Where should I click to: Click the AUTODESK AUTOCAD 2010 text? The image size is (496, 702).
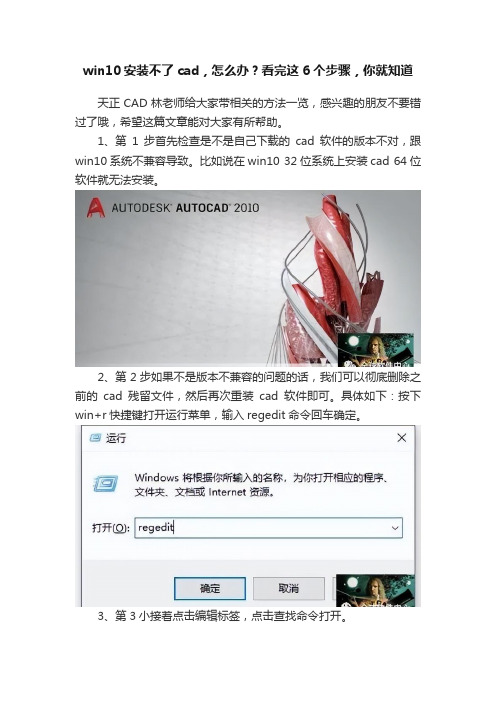pyautogui.click(x=185, y=208)
